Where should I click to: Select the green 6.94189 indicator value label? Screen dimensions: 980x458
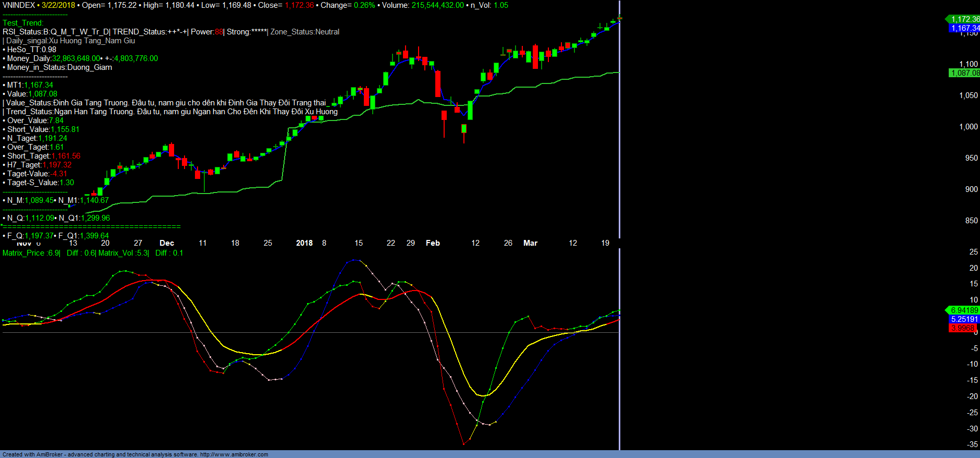pos(964,310)
